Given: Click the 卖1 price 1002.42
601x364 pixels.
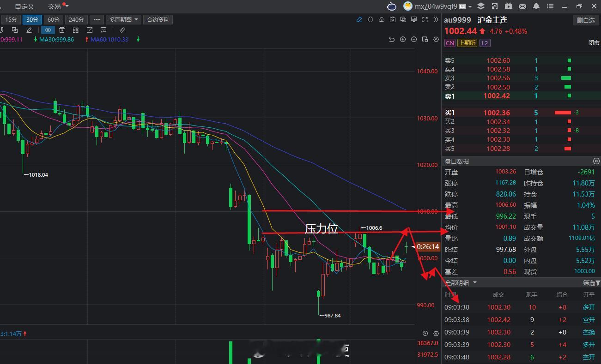Looking at the screenshot, I should tap(497, 96).
